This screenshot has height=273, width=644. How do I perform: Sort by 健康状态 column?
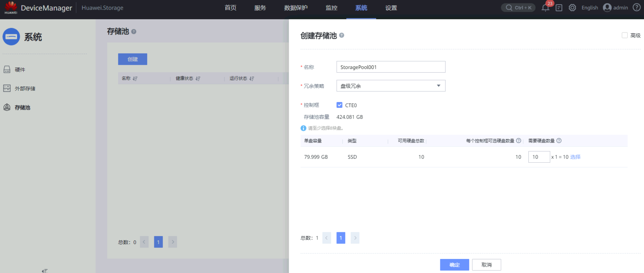pyautogui.click(x=198, y=79)
